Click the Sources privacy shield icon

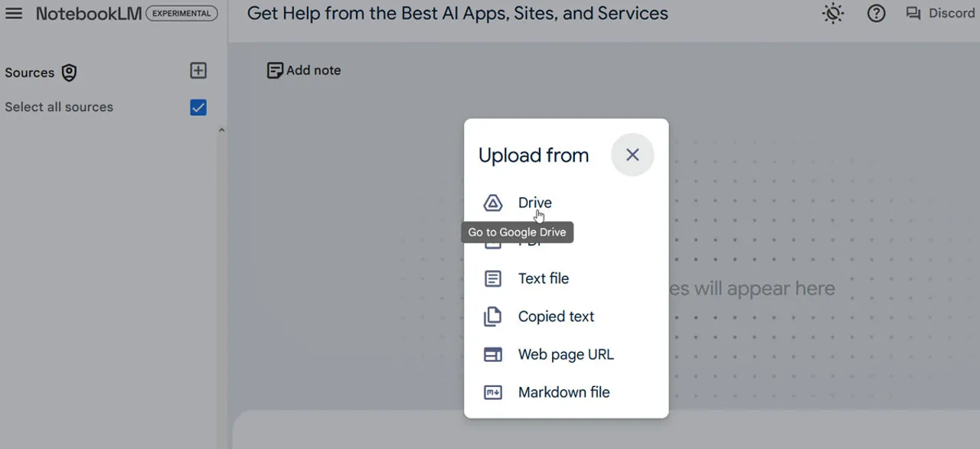click(x=69, y=73)
